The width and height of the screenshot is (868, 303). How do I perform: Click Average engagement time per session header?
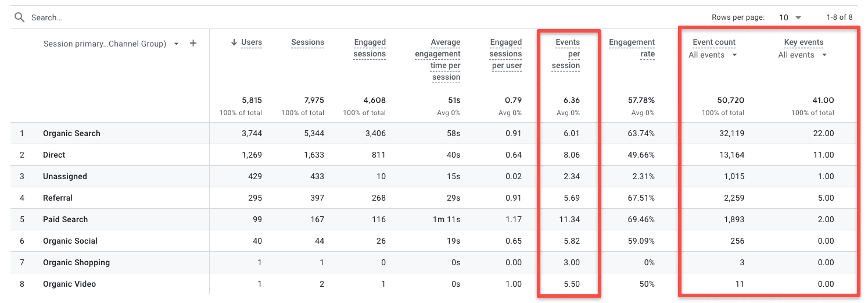point(437,59)
